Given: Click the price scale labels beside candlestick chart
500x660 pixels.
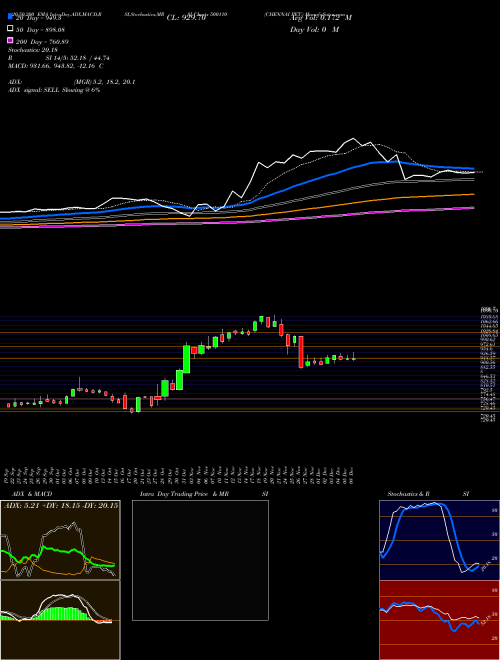Looking at the screenshot, I should click(490, 364).
